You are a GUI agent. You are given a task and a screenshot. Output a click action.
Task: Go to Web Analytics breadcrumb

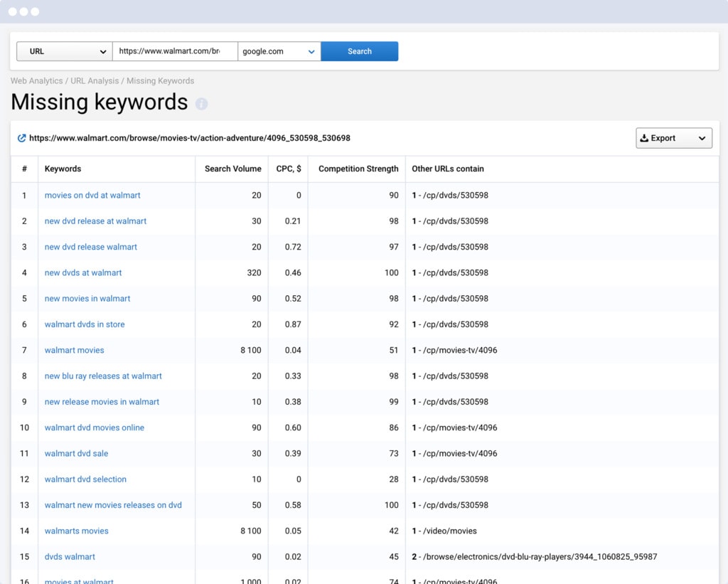37,81
